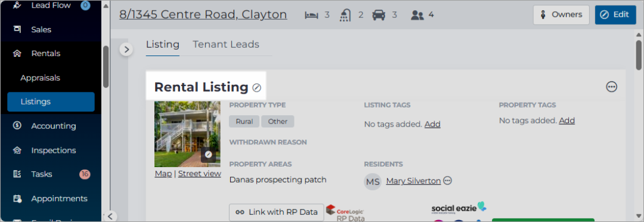
Task: Open options next to Mary Silverton
Action: (x=448, y=180)
